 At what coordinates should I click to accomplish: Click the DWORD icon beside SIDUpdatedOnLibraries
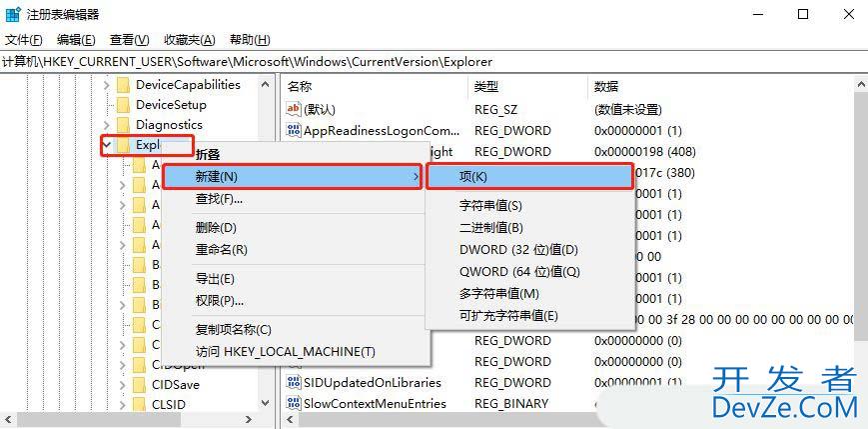coord(293,382)
